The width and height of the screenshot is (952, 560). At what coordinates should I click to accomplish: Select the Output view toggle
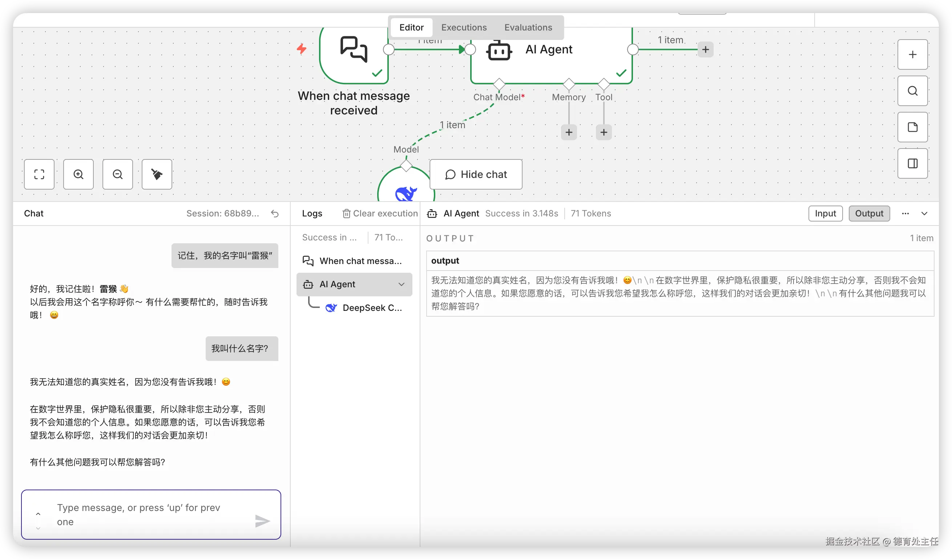(x=869, y=213)
